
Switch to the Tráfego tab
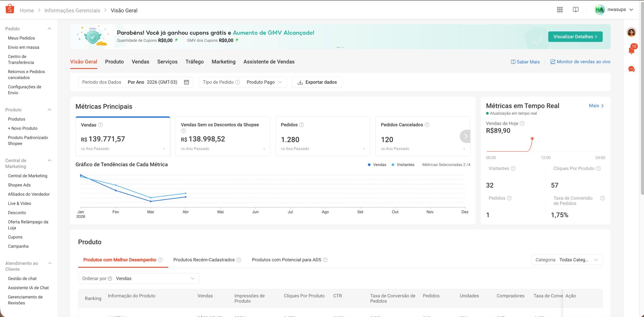coord(194,62)
